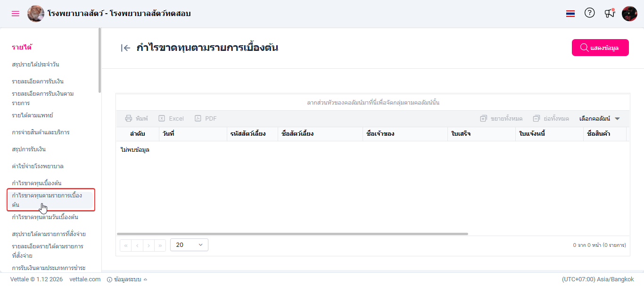Open help question mark icon
The height and width of the screenshot is (286, 644).
(x=590, y=13)
